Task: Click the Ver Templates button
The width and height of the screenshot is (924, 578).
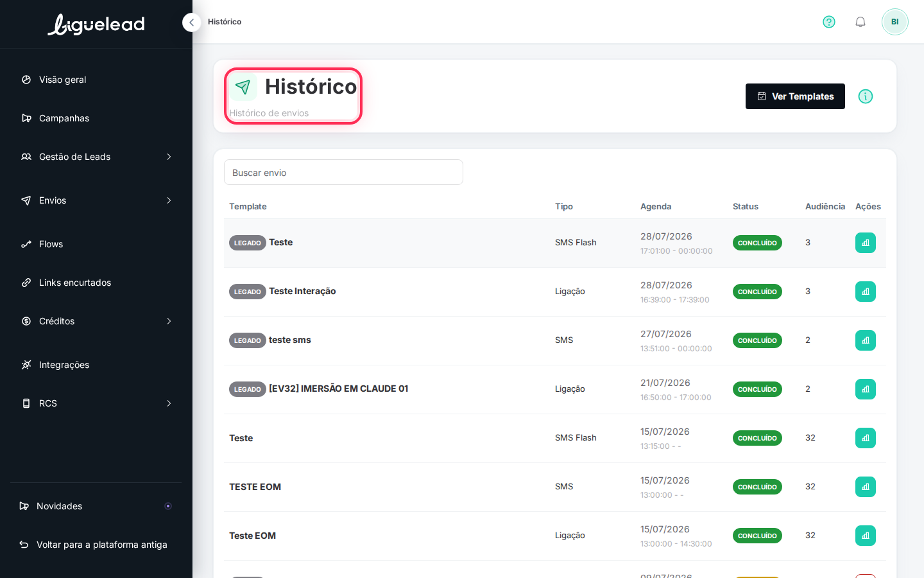Action: (795, 96)
